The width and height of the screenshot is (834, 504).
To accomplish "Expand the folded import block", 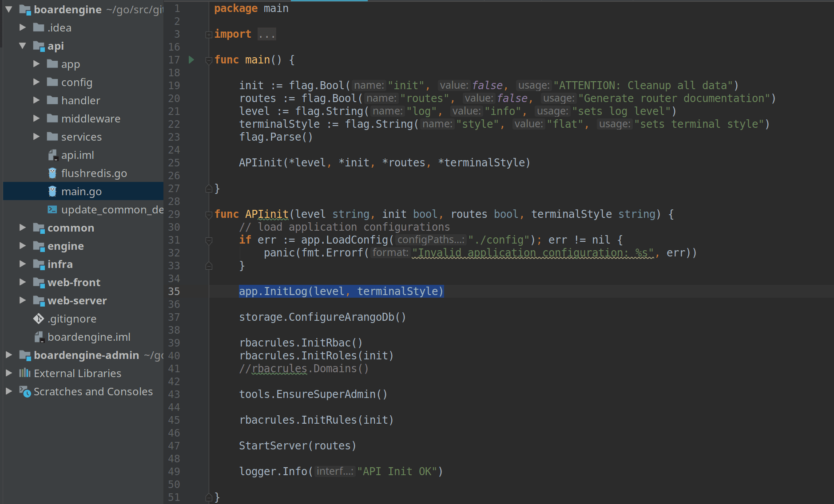I will coord(209,35).
